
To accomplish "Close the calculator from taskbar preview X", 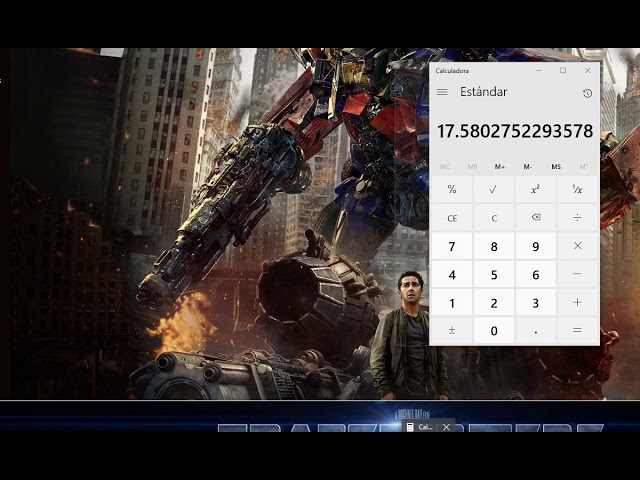I will pos(446,427).
